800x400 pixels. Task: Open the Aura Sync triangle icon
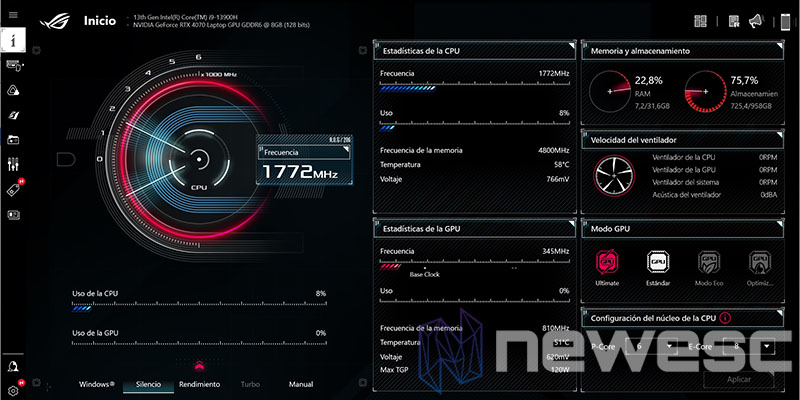click(x=13, y=91)
